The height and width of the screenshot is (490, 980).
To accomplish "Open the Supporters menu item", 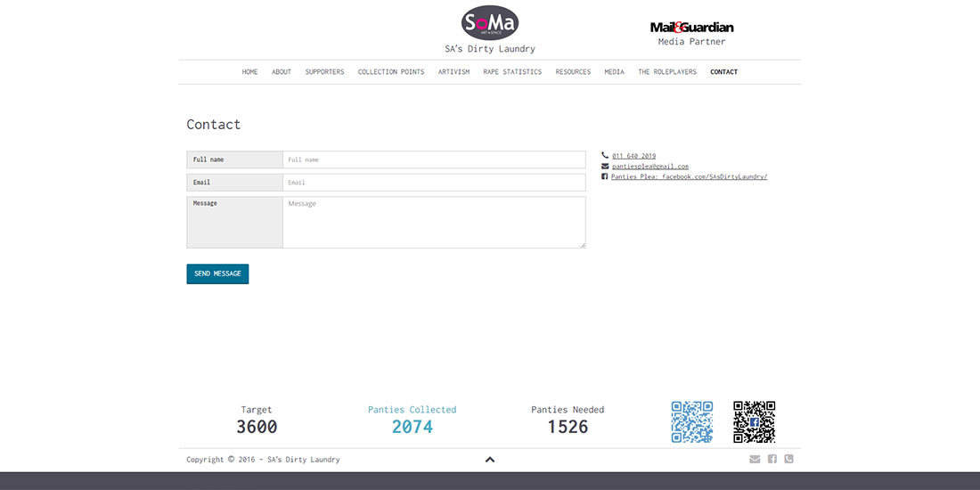I will 324,72.
